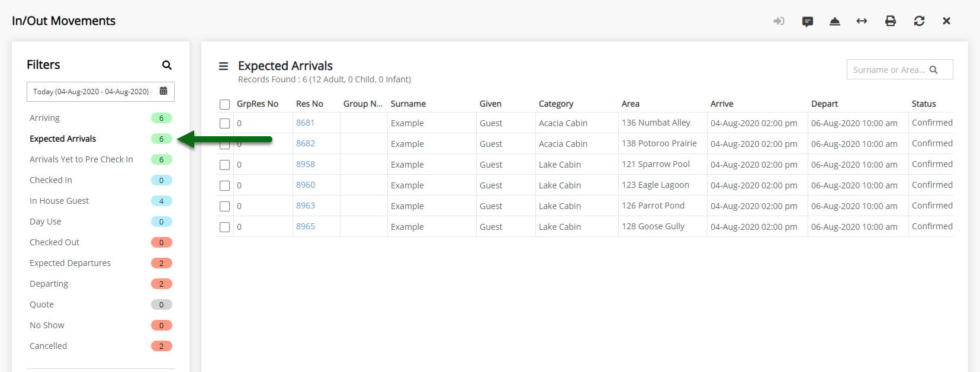Select the In House Guest filter
Screen dimensions: 980x372
point(59,201)
